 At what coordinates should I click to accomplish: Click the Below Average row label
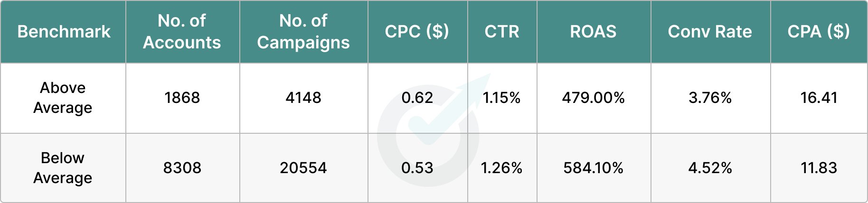coord(63,168)
